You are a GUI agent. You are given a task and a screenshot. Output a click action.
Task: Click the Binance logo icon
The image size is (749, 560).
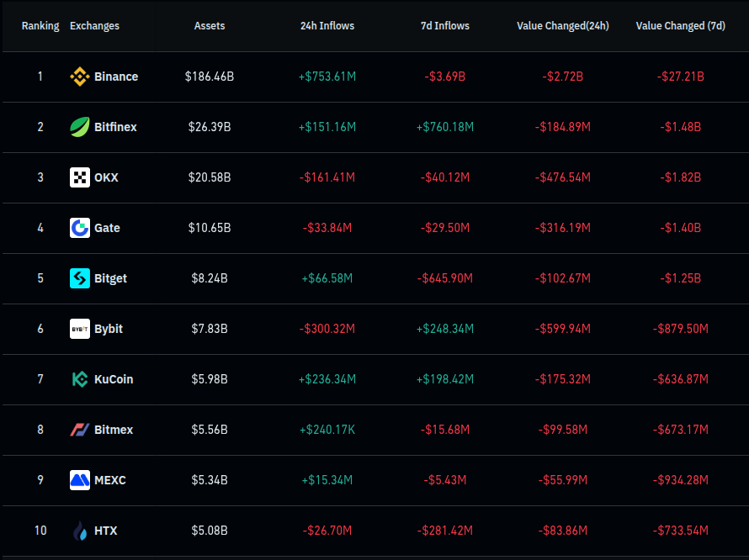click(x=80, y=77)
